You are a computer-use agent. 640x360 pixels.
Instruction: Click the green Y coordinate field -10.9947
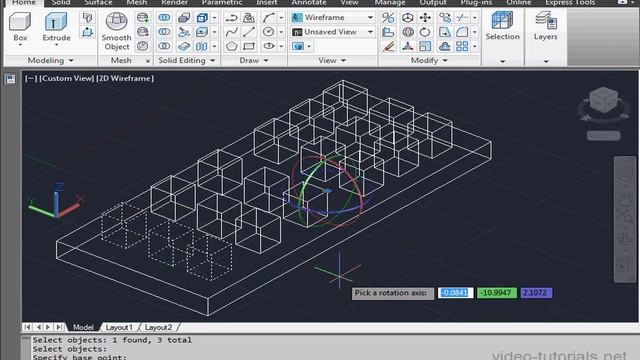pyautogui.click(x=497, y=293)
